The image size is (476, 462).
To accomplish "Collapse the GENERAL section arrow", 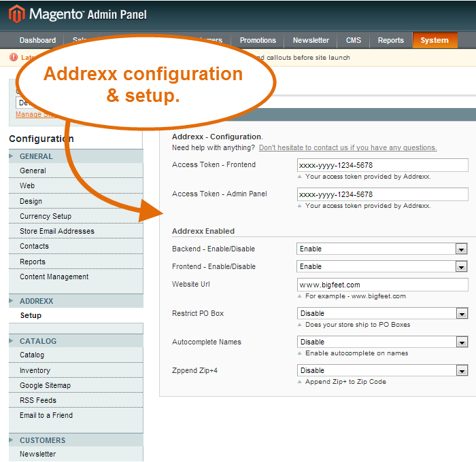I will pos(11,156).
